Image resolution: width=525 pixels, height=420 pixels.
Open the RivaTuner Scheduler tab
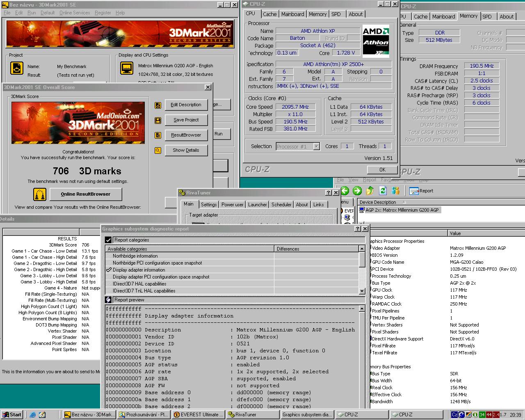point(281,205)
